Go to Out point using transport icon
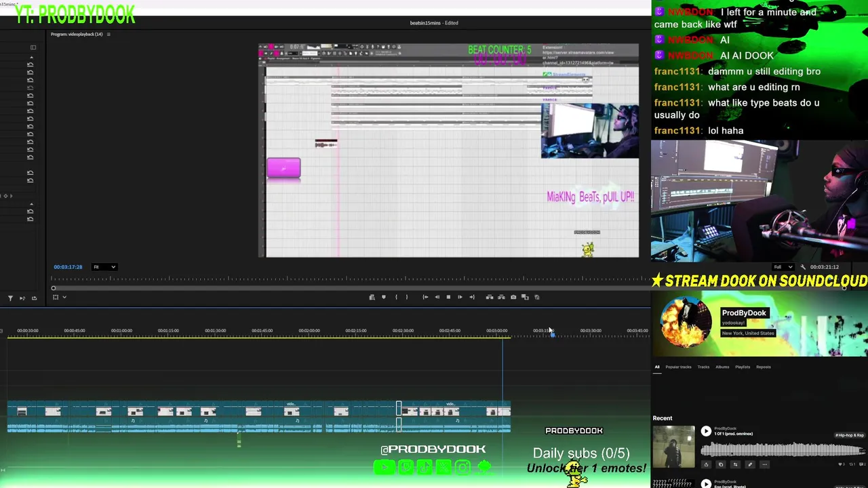 [472, 297]
